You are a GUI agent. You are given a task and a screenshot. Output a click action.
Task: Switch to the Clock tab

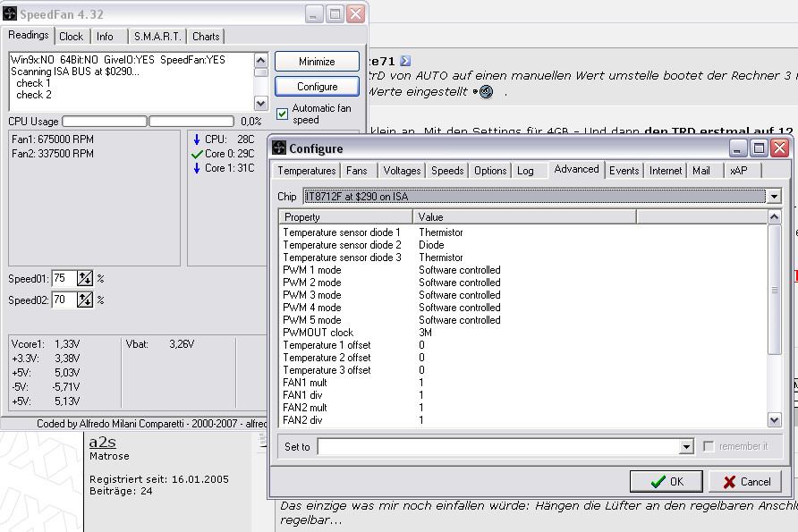pos(71,37)
